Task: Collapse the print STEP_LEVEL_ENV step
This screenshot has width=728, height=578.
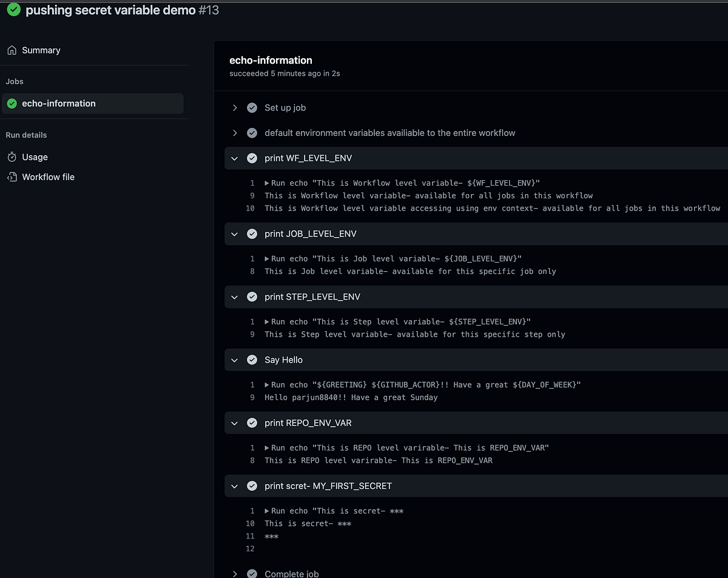Action: click(x=235, y=297)
